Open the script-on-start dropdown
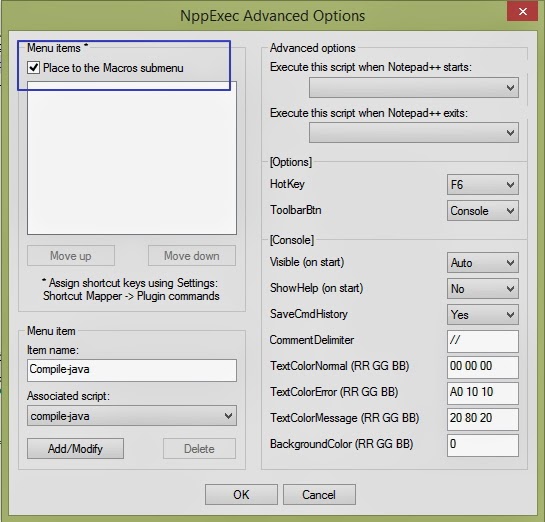The image size is (545, 522). tap(414, 88)
